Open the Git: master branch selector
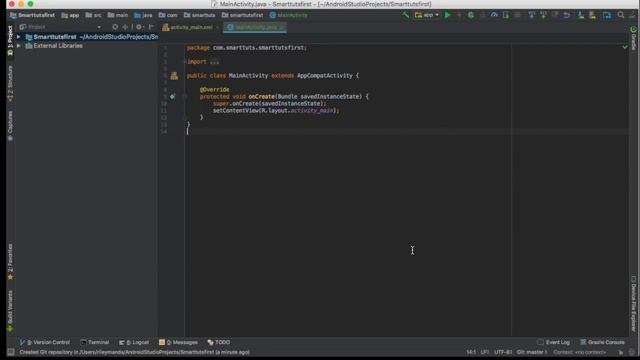The image size is (640, 360). coord(532,352)
